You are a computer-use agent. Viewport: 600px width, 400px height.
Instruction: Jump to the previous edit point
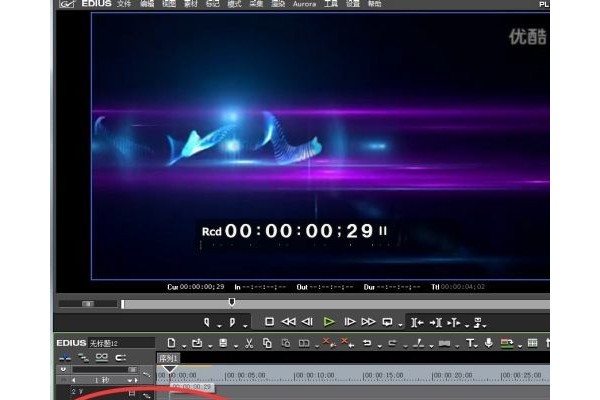click(x=417, y=323)
